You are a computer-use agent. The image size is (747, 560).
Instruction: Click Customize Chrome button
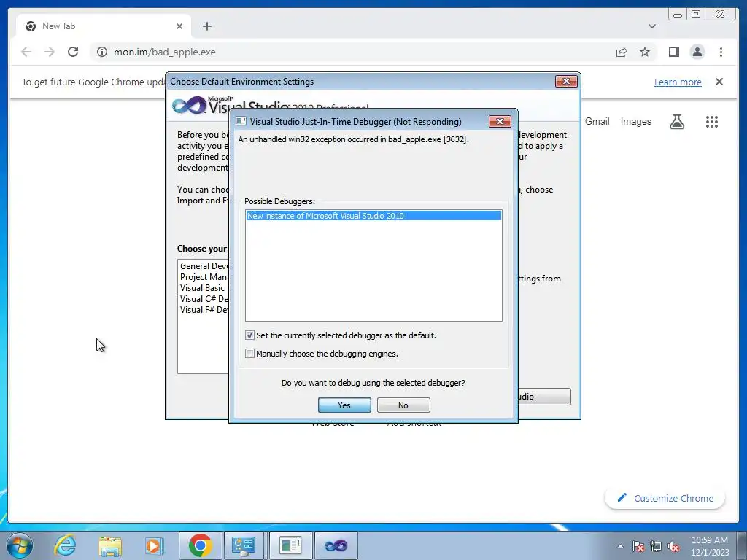tap(665, 498)
